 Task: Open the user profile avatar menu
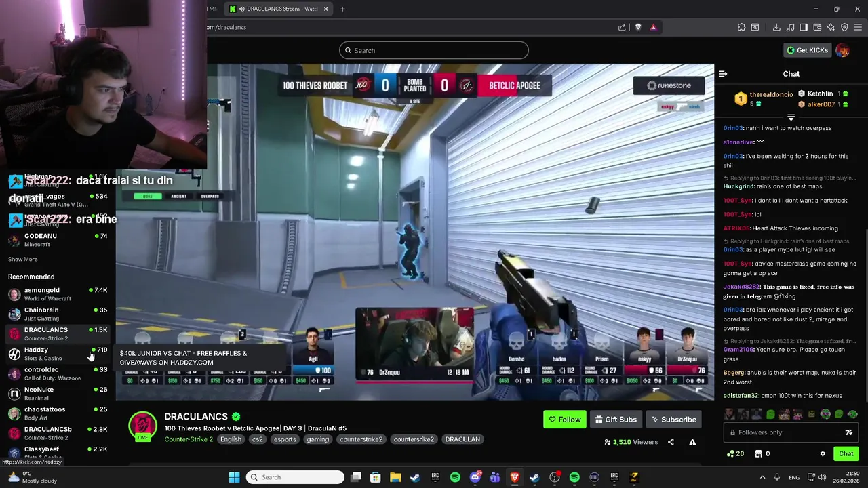[843, 50]
